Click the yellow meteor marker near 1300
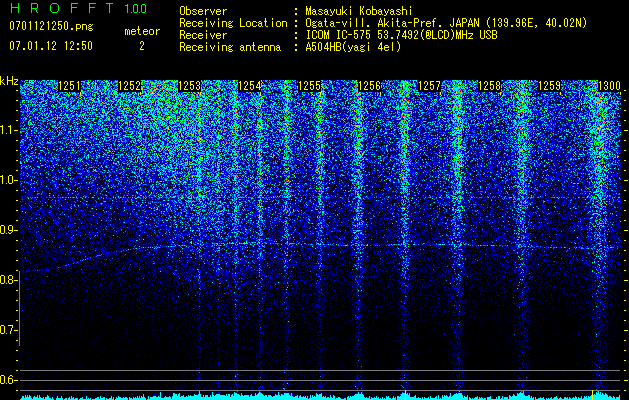Screen dimensions: 629x400 pos(593,395)
